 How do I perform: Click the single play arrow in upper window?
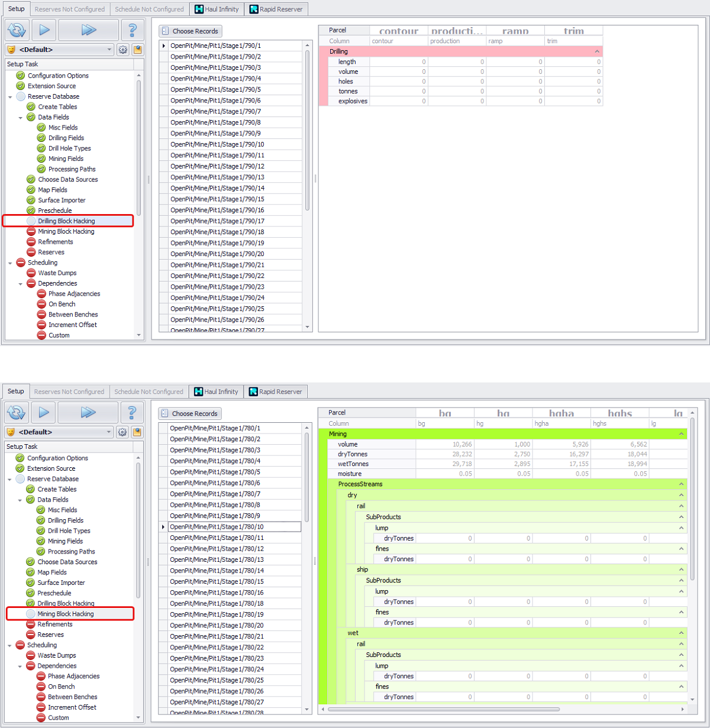(x=44, y=30)
